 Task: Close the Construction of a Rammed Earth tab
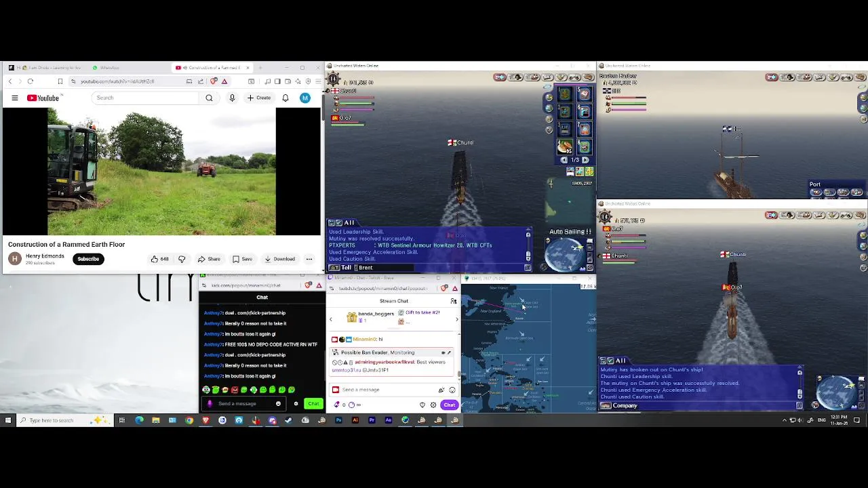tap(248, 68)
